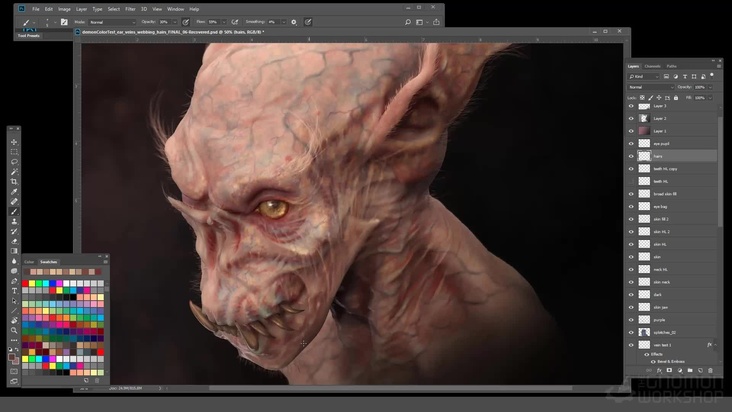This screenshot has height=412, width=732.
Task: Open the Flow value dropdown arrow
Action: click(x=224, y=22)
